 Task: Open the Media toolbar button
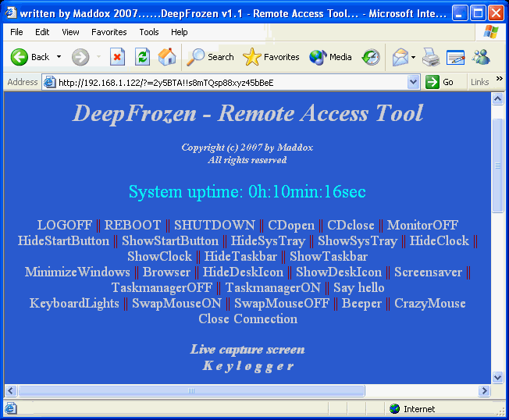(x=331, y=57)
